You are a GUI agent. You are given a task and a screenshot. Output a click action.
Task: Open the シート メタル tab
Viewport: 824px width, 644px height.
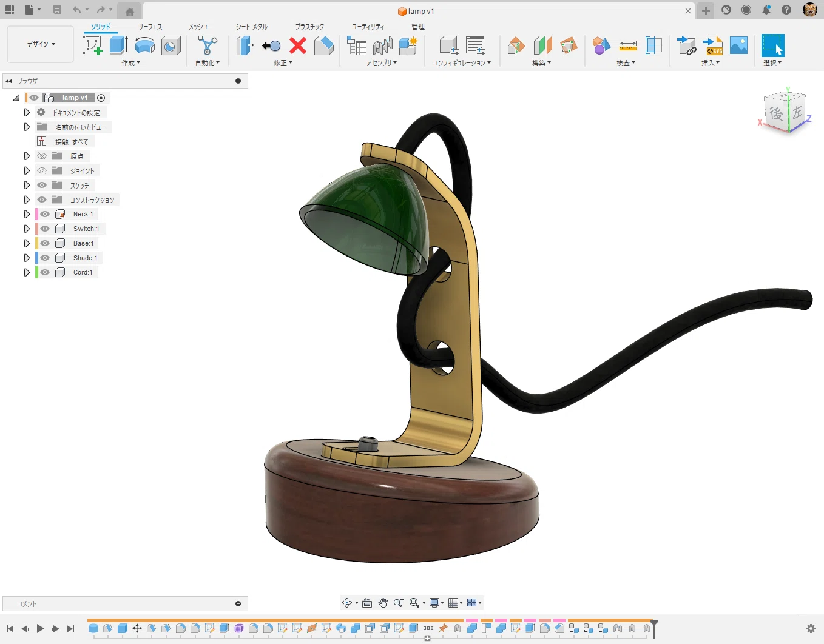coord(252,27)
